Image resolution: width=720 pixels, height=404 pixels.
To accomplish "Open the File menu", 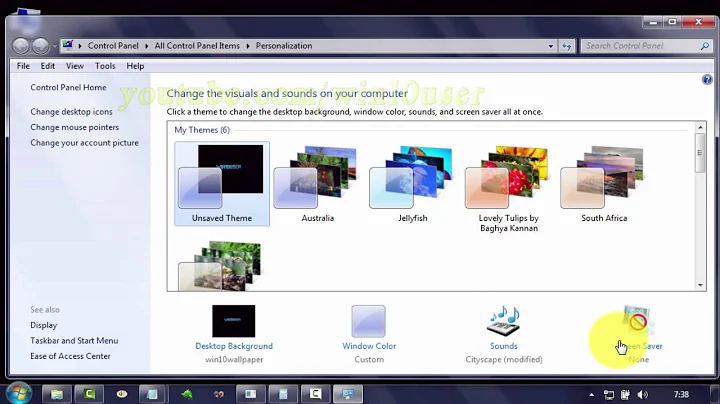I will pos(24,66).
